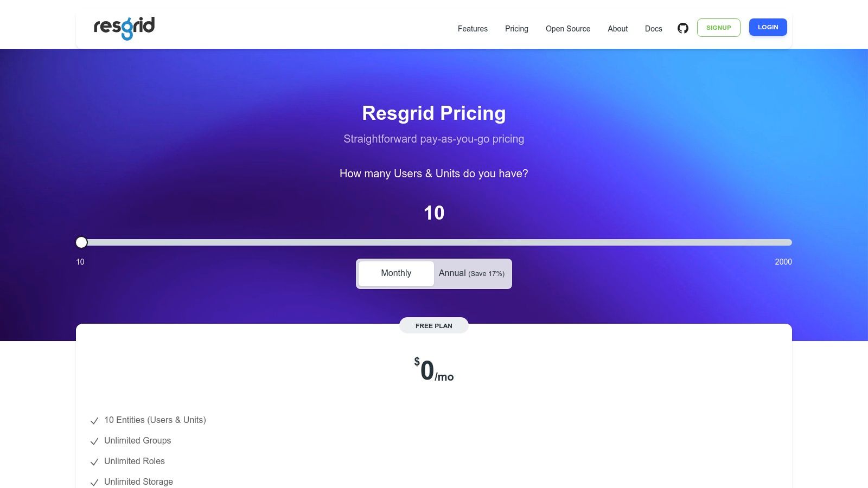Click the users slider handle
Viewport: 868px width, 488px height.
(81, 242)
